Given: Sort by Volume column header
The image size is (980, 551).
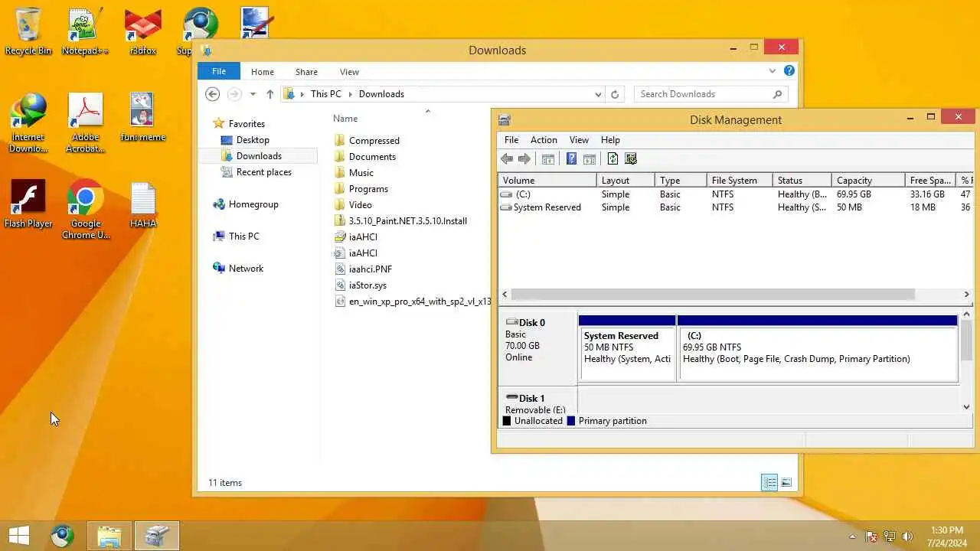Looking at the screenshot, I should [547, 181].
